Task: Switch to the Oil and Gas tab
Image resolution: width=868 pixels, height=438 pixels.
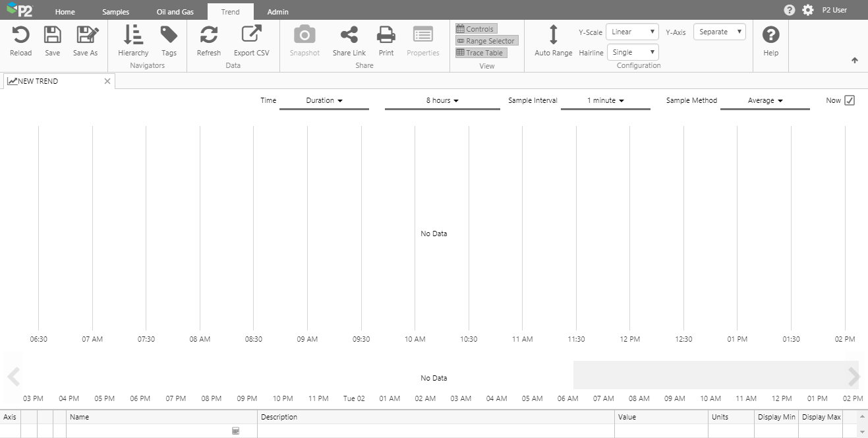Action: click(x=175, y=12)
